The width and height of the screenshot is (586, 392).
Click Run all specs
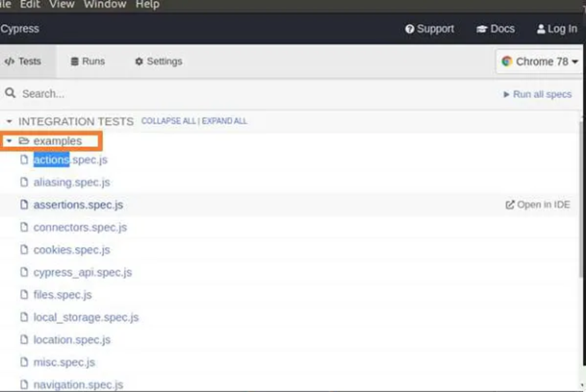(538, 94)
